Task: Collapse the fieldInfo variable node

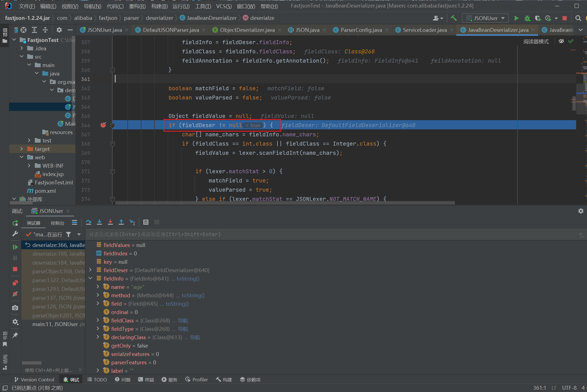Action: [91, 278]
